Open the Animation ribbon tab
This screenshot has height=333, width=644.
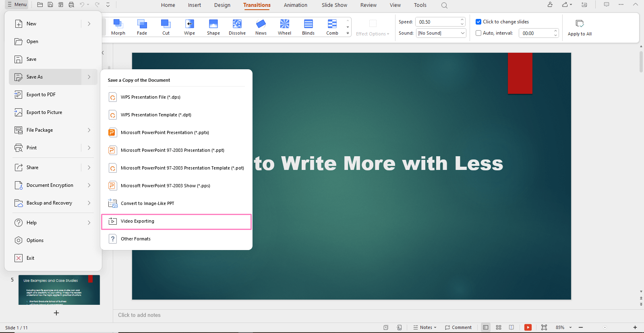[295, 5]
